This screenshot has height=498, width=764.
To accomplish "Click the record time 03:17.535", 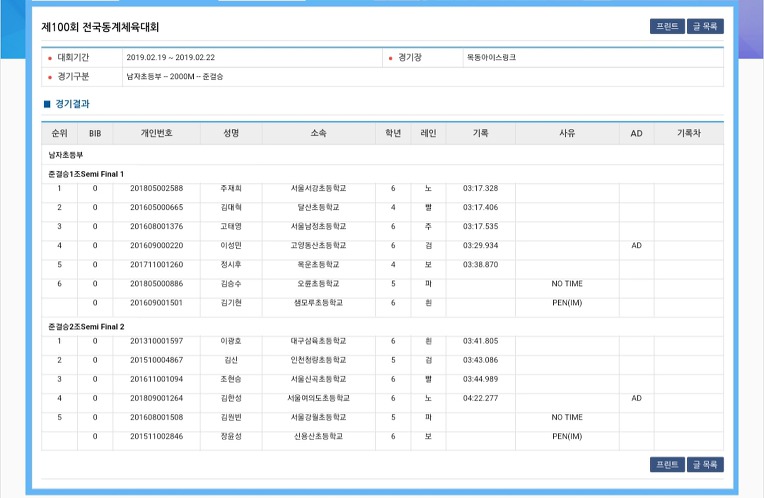I will point(480,226).
